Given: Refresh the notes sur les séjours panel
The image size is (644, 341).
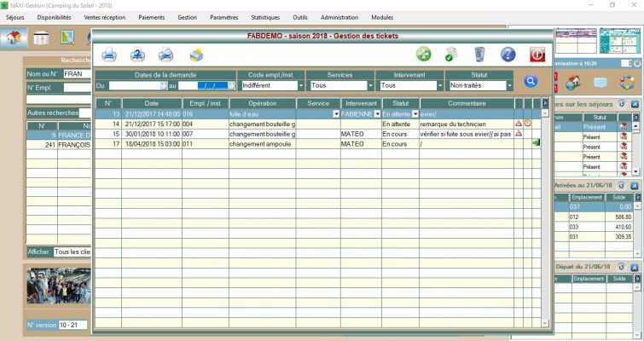Looking at the screenshot, I should [x=622, y=104].
